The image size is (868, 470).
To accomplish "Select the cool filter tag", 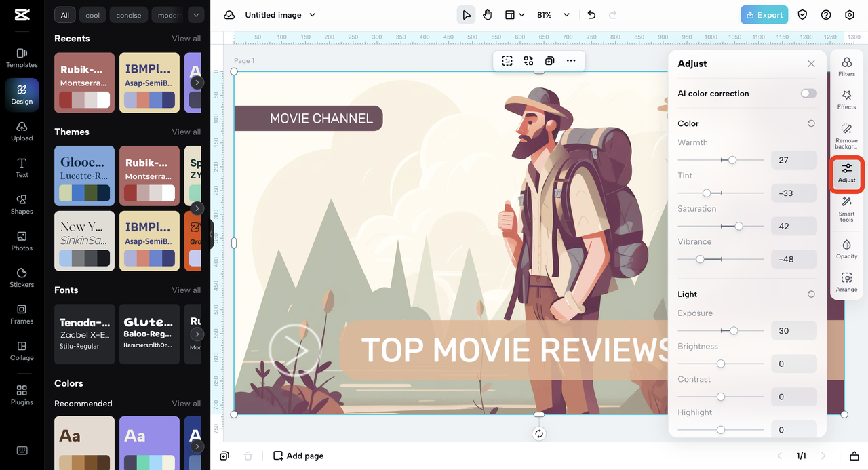I will point(93,15).
